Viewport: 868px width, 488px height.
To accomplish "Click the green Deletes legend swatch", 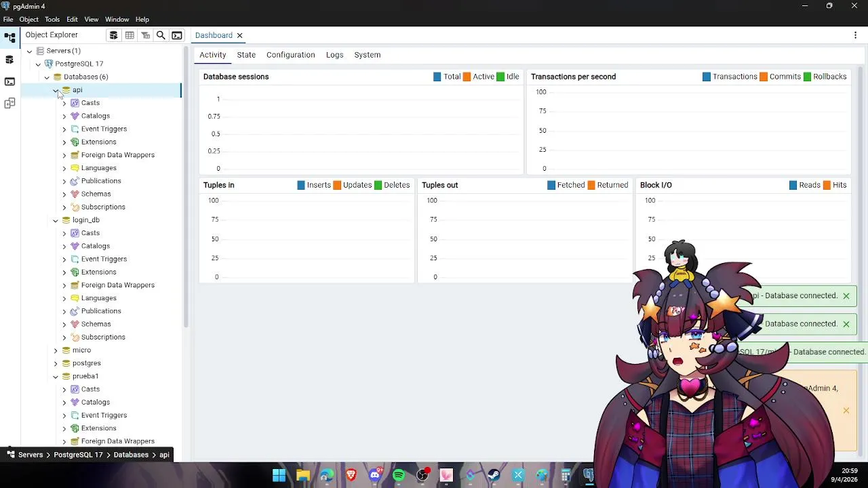I will [378, 185].
